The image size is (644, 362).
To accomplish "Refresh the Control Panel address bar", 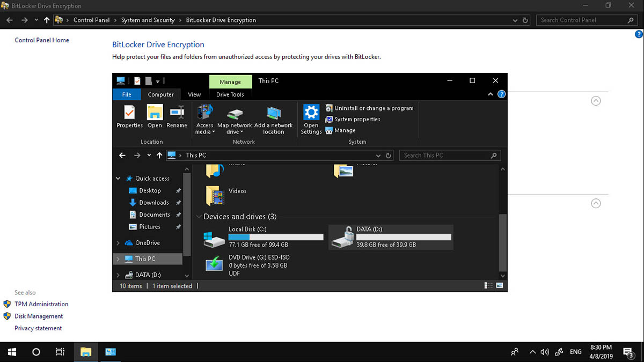I will [526, 20].
